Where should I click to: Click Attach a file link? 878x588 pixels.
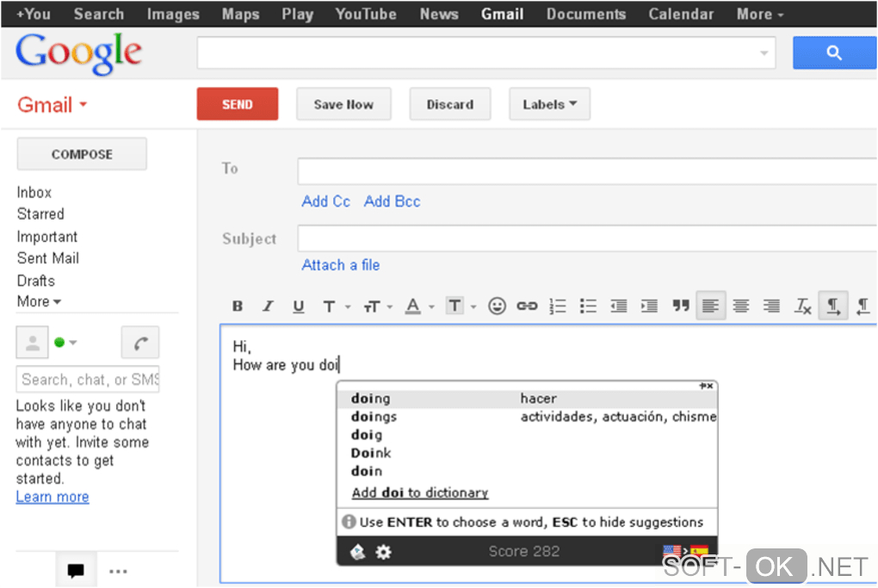pyautogui.click(x=341, y=265)
